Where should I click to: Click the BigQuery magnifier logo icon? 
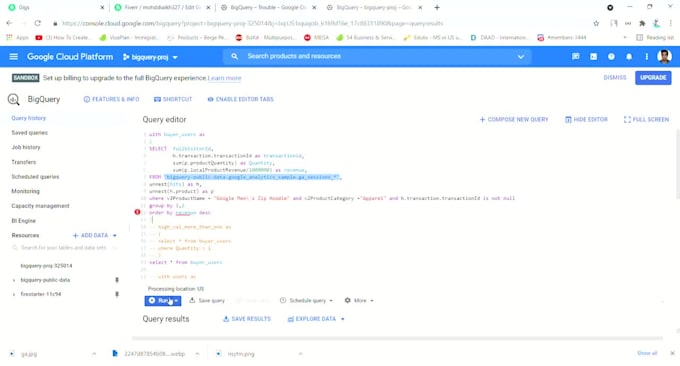[13, 99]
